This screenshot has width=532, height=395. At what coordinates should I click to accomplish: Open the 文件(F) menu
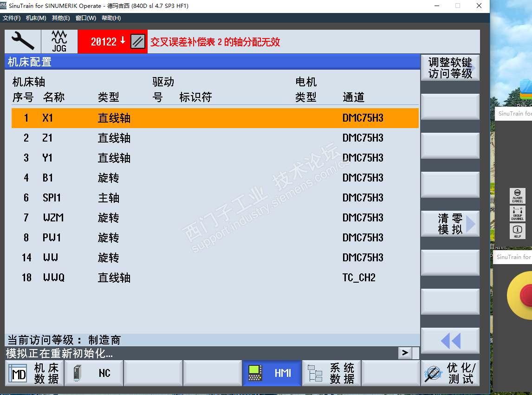[12, 18]
